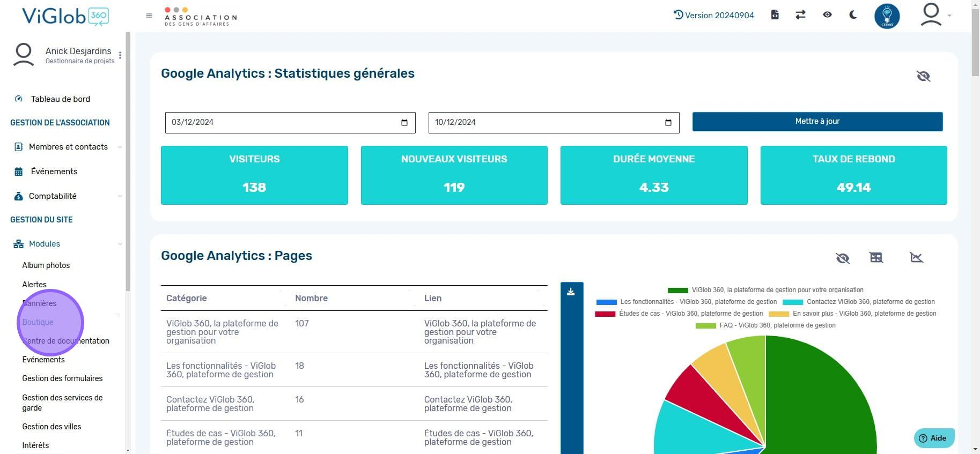Expand Membres et contacts chevron
The width and height of the screenshot is (980, 454).
click(x=120, y=147)
